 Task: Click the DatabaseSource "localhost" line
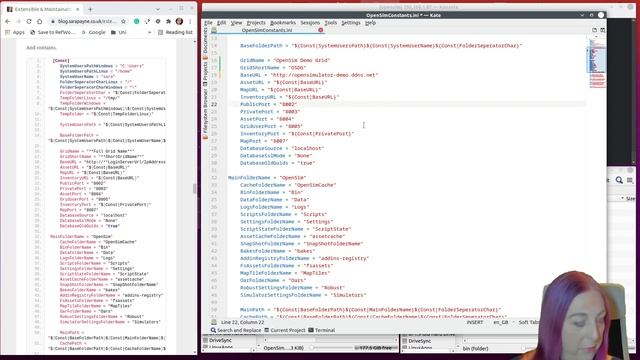click(x=282, y=148)
